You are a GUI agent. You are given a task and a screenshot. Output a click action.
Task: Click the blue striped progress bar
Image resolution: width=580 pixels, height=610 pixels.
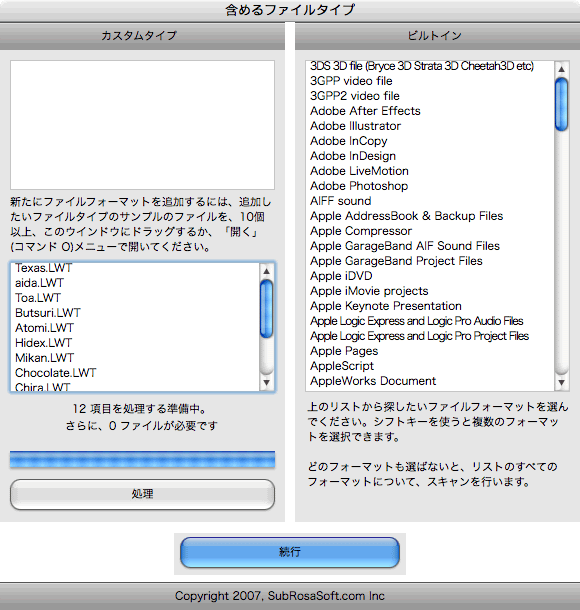coord(142,459)
